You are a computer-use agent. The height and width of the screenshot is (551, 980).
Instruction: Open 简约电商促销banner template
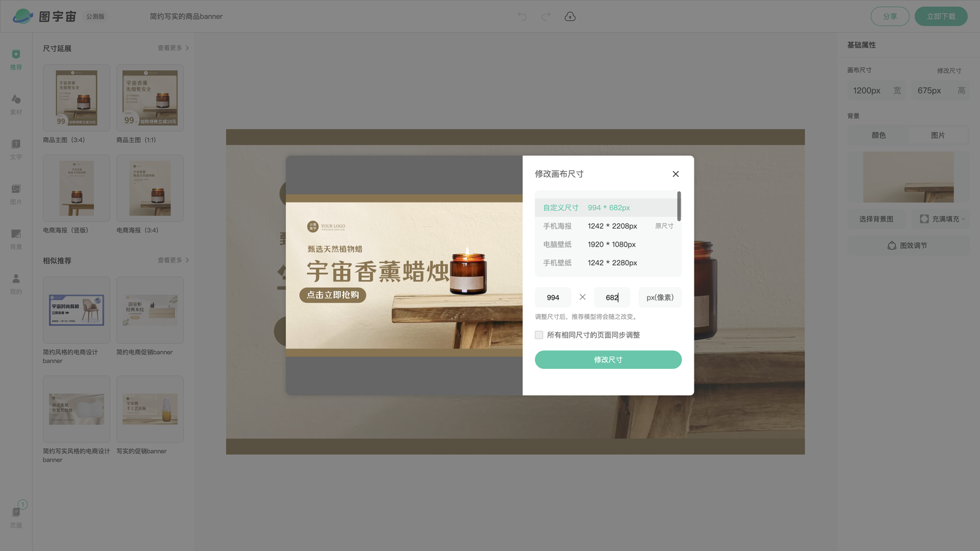[150, 310]
